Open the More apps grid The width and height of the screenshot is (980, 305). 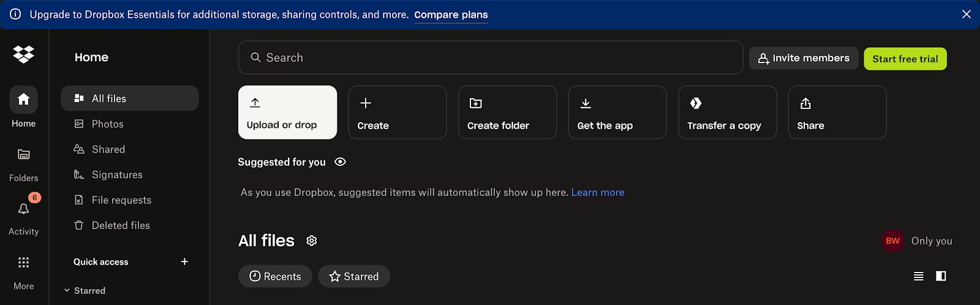[23, 263]
